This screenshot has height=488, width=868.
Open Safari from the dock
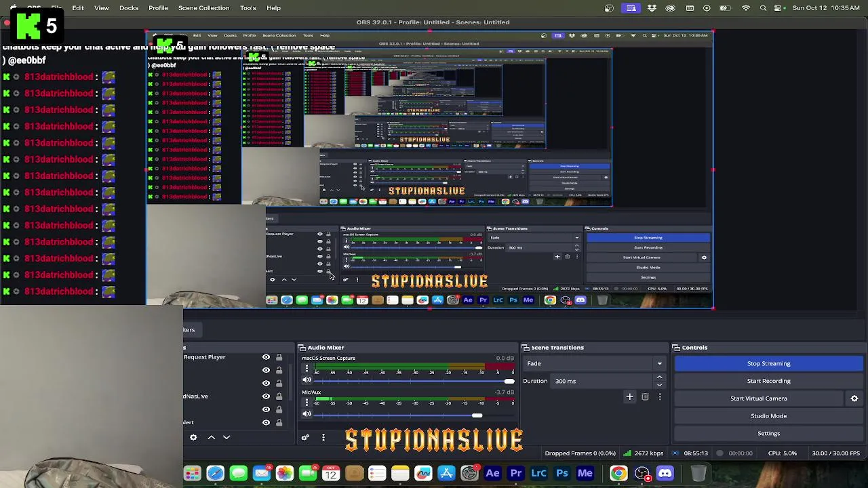click(x=215, y=474)
